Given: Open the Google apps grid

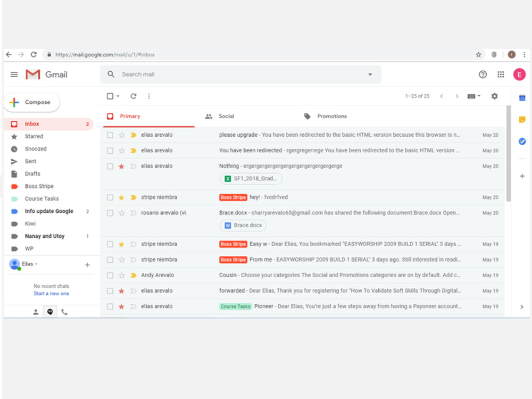Looking at the screenshot, I should [501, 74].
